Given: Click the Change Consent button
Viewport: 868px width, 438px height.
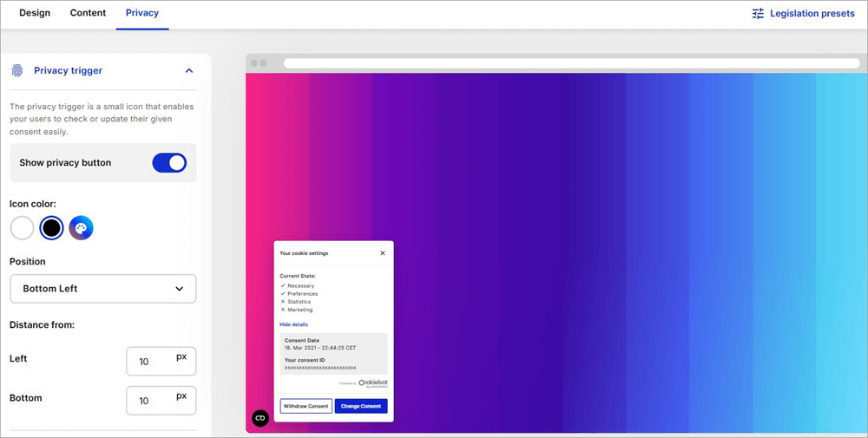Looking at the screenshot, I should [361, 406].
